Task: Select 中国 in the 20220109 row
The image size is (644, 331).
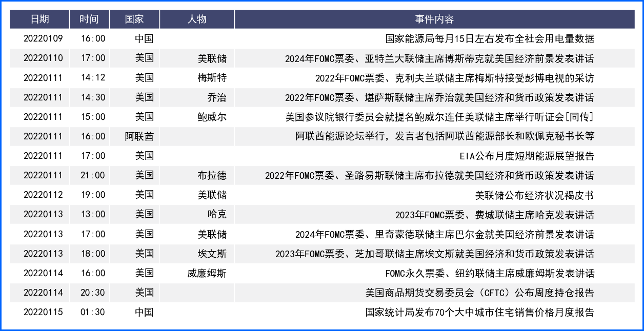Action: pos(144,38)
